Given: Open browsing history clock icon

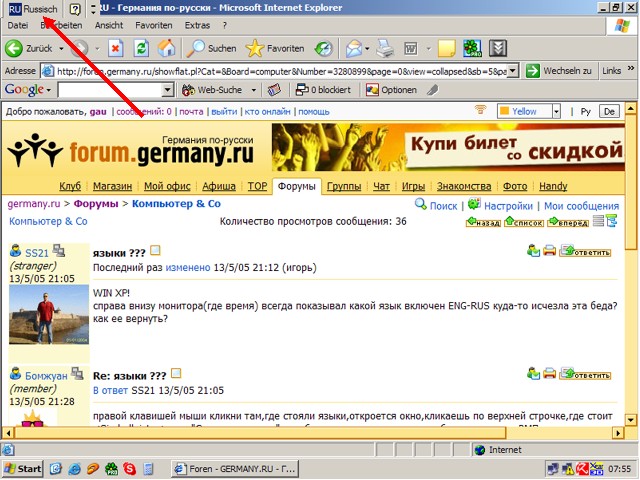Looking at the screenshot, I should 324,49.
